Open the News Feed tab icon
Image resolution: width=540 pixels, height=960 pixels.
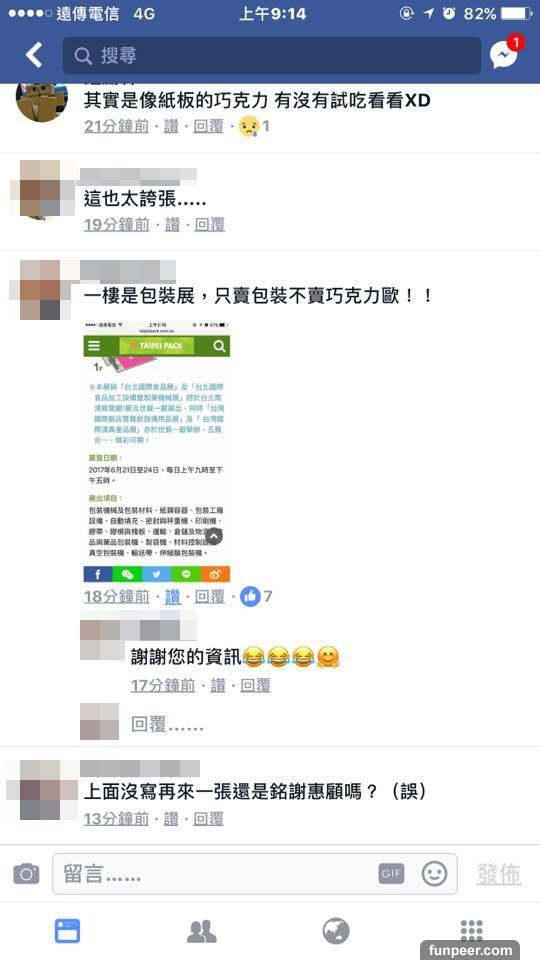pos(67,931)
